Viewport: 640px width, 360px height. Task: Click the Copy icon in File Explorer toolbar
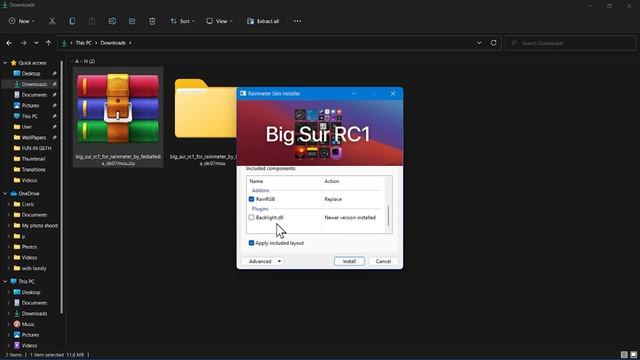click(72, 21)
